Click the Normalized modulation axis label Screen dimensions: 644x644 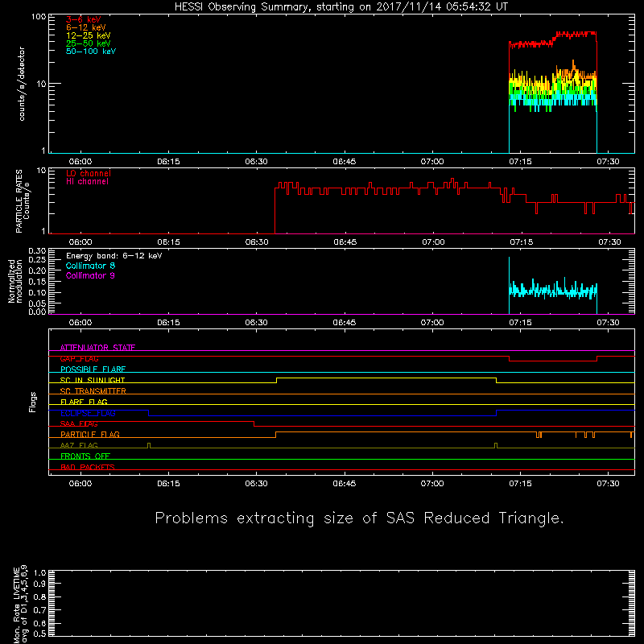pos(14,281)
